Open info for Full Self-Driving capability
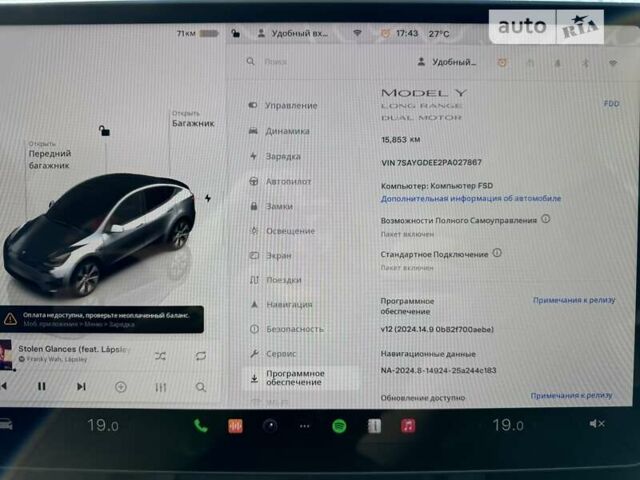 click(546, 219)
